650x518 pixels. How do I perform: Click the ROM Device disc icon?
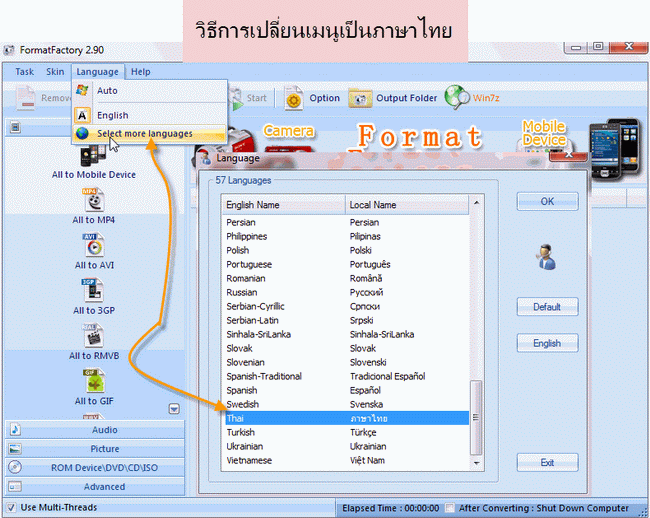(x=15, y=467)
